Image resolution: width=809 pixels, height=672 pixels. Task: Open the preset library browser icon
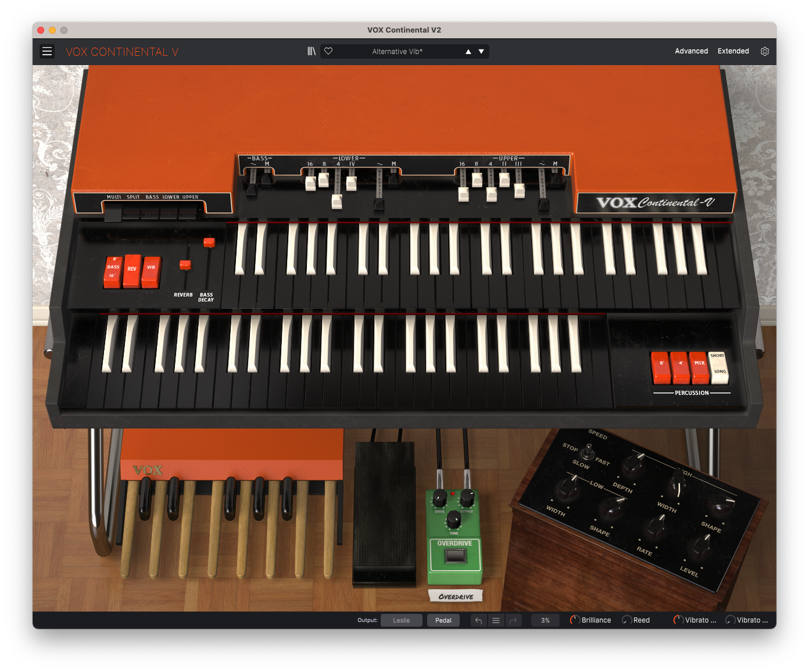pos(312,51)
